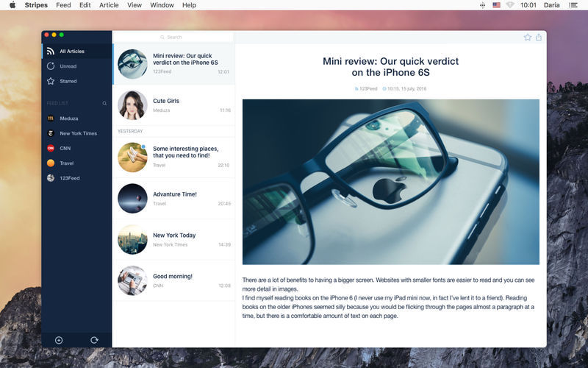Viewport: 588px width, 368px height.
Task: Click the New York skyline thumbnail
Action: click(x=132, y=239)
